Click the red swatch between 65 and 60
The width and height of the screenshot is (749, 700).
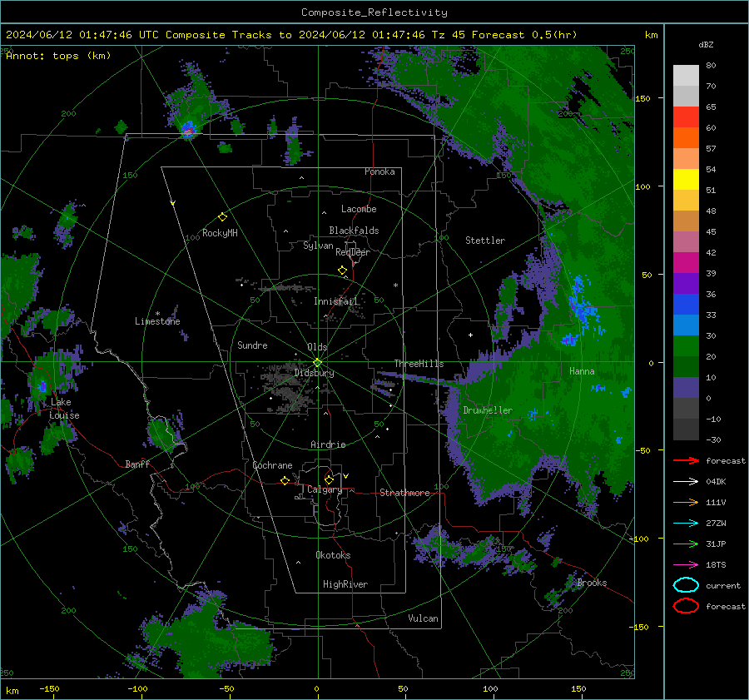(x=686, y=117)
